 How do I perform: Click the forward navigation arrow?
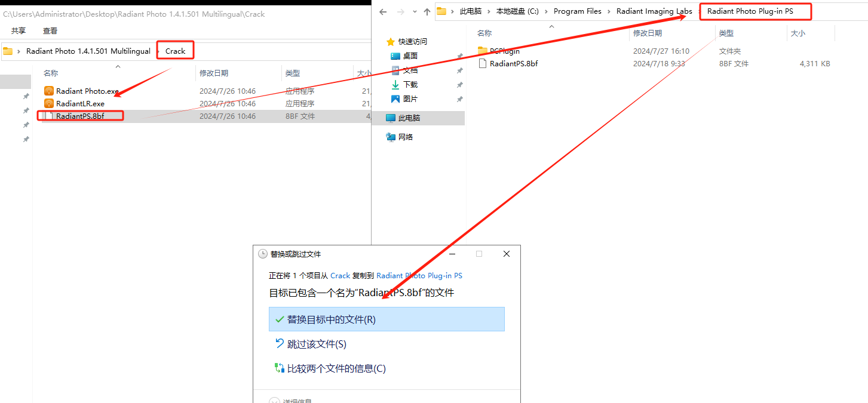pos(401,11)
